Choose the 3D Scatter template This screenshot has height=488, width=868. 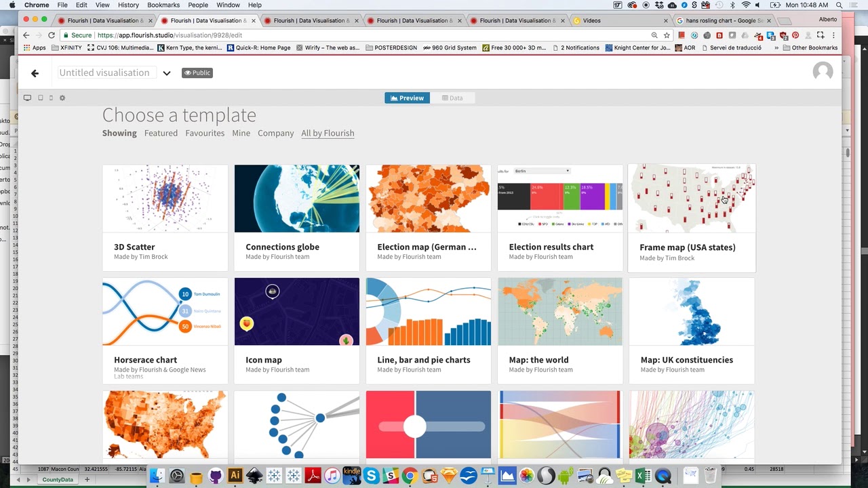tap(165, 218)
